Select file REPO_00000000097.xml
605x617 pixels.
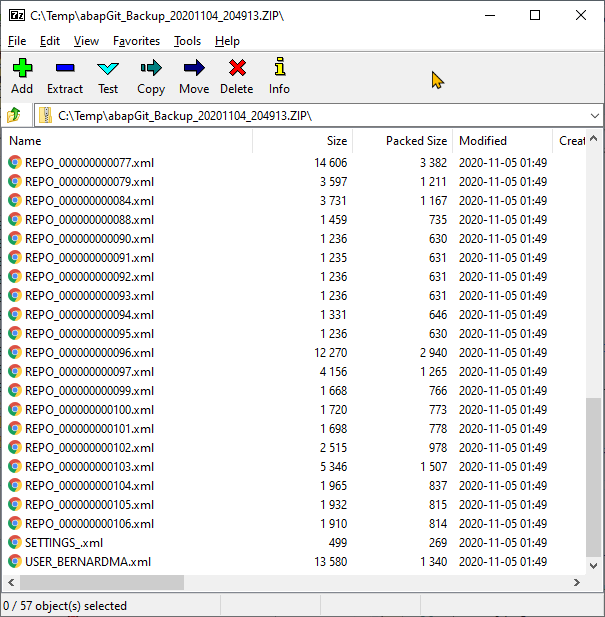point(89,372)
